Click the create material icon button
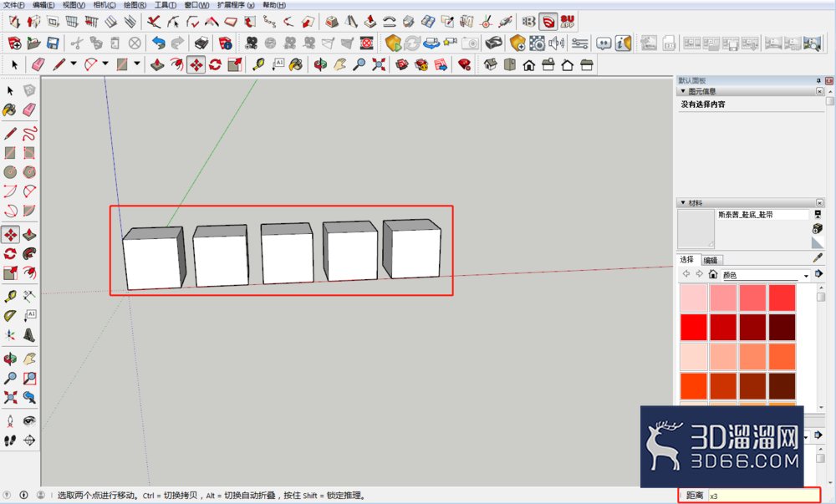The height and width of the screenshot is (504, 836). [x=817, y=228]
